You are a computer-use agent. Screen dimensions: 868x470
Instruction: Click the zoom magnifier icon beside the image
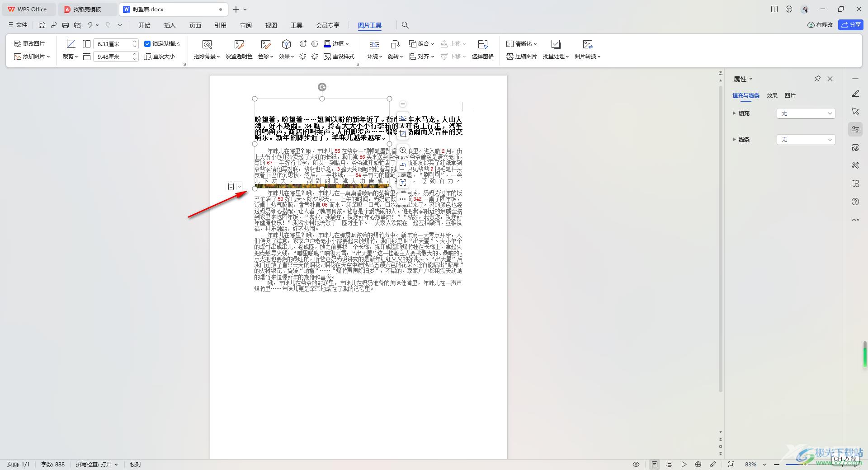tap(403, 150)
